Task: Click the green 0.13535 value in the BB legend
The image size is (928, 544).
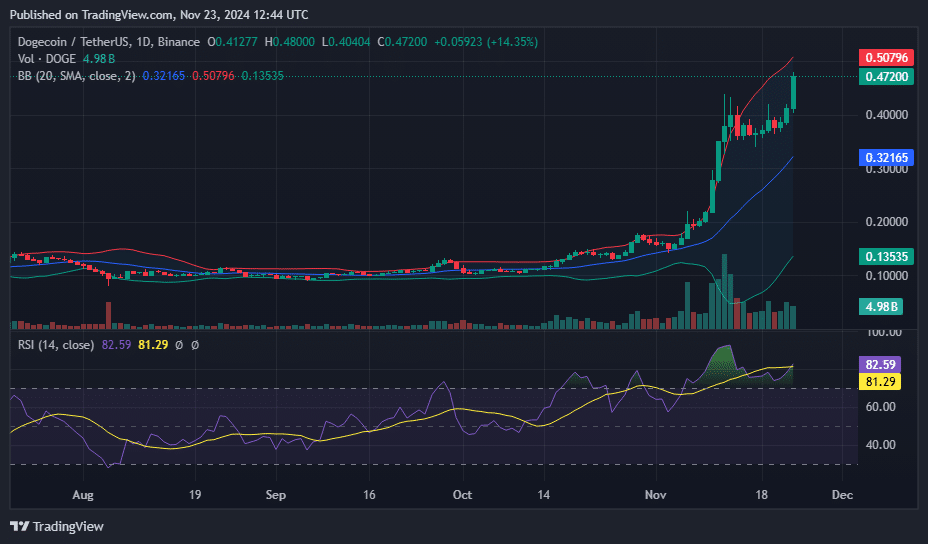Action: (x=262, y=76)
